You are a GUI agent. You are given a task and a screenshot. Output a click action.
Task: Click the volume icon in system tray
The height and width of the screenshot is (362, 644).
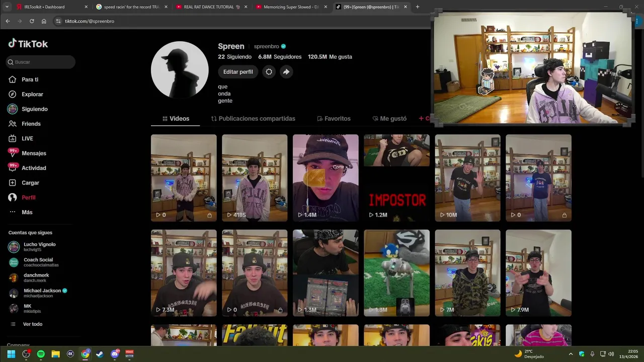[611, 354]
